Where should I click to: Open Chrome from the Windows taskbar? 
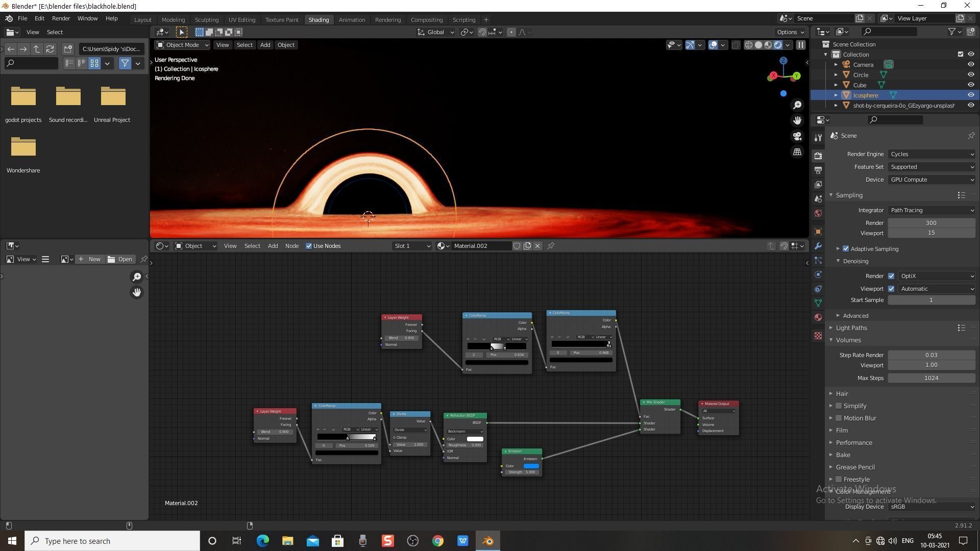[437, 541]
